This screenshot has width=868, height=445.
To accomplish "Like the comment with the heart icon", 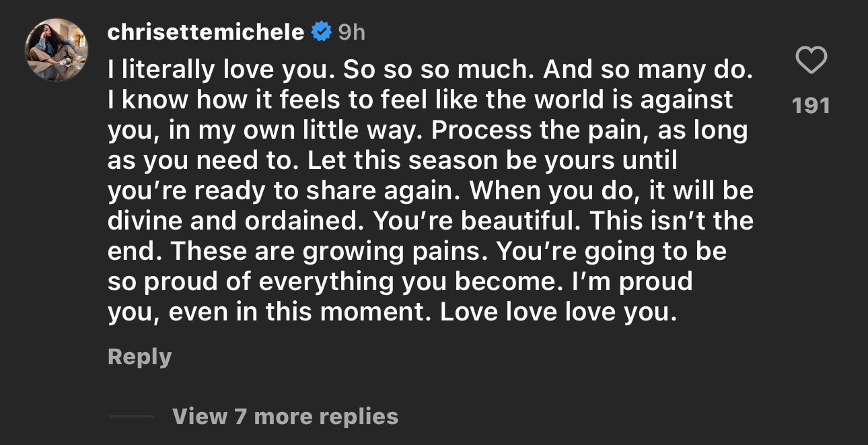I will point(811,61).
